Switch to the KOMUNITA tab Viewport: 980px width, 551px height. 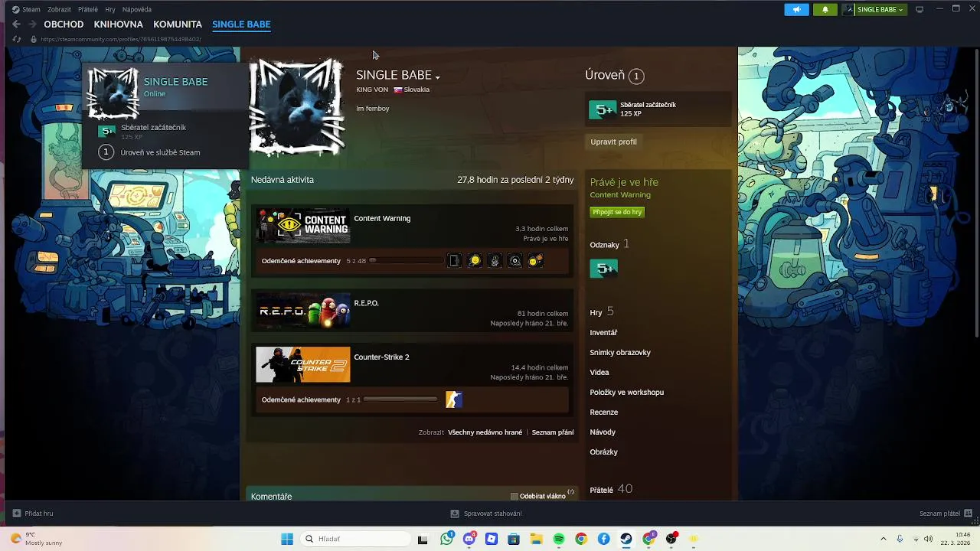178,24
